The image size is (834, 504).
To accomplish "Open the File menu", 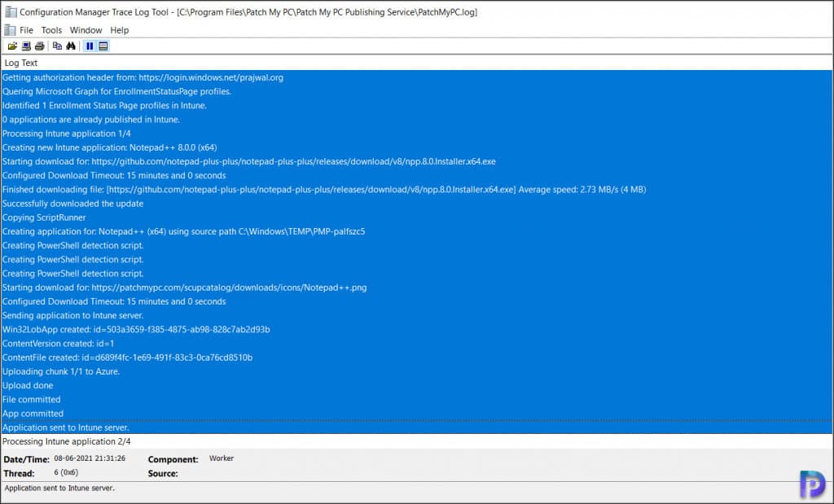I will [x=26, y=30].
